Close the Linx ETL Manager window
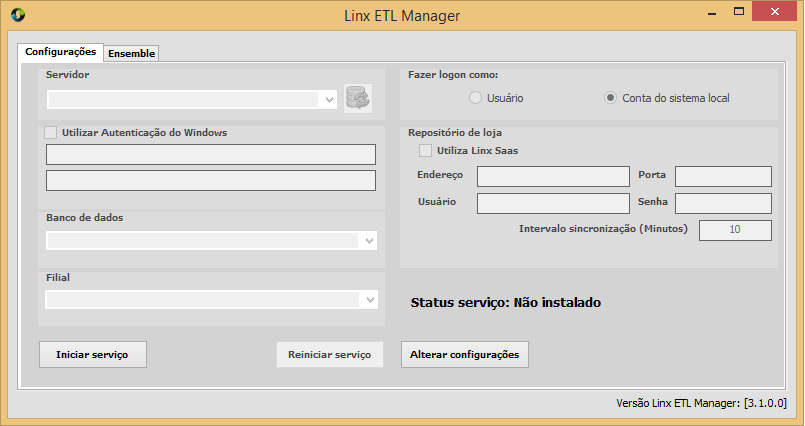This screenshot has height=426, width=805. pos(775,11)
